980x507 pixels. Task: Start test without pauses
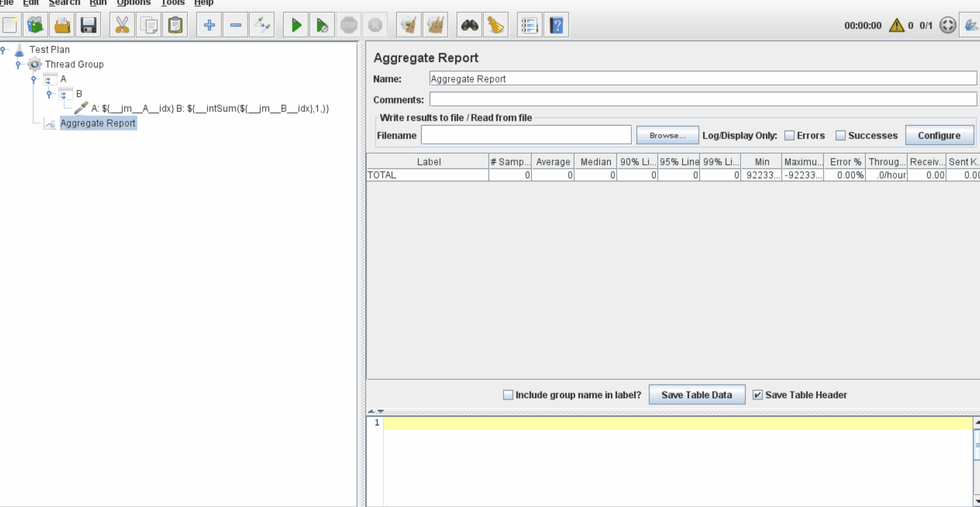(322, 24)
